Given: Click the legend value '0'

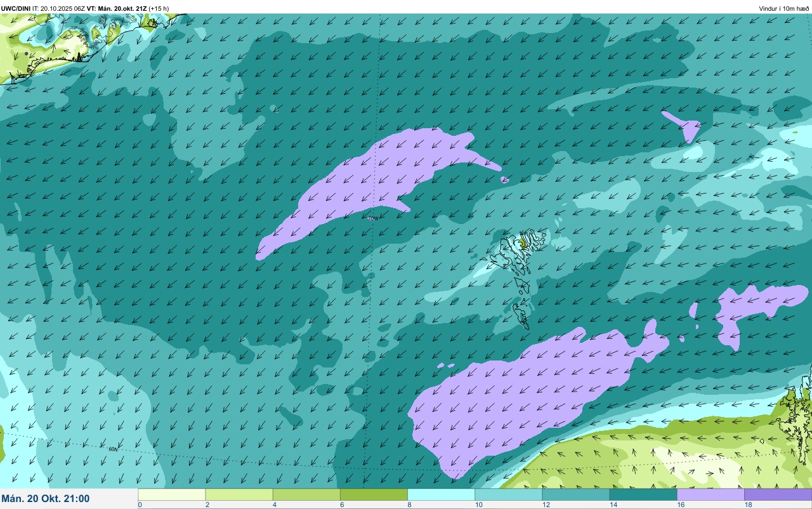Looking at the screenshot, I should pos(140,505).
